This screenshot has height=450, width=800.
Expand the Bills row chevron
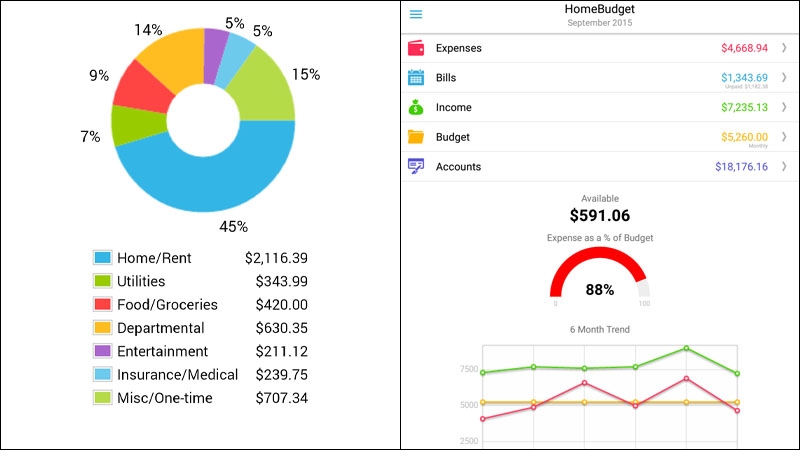point(784,78)
